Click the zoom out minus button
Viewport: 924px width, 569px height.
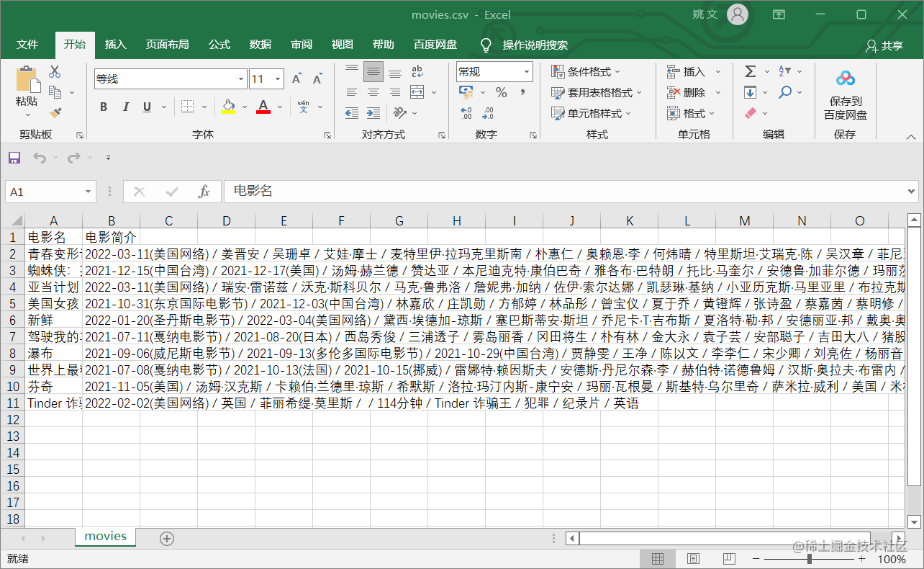(756, 559)
